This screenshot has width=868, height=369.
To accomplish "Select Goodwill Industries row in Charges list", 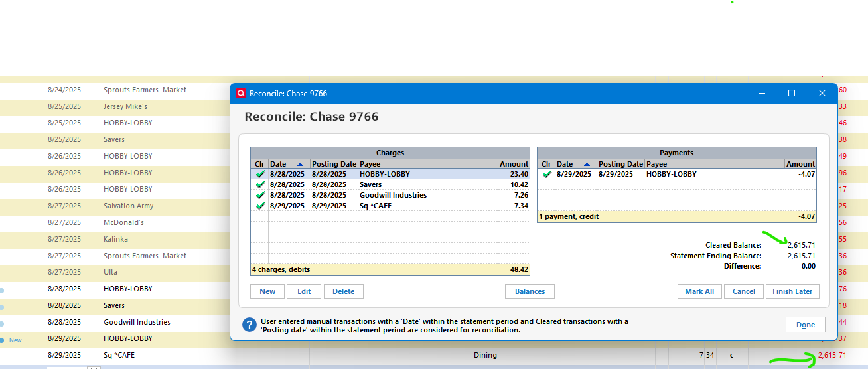I will click(x=390, y=195).
